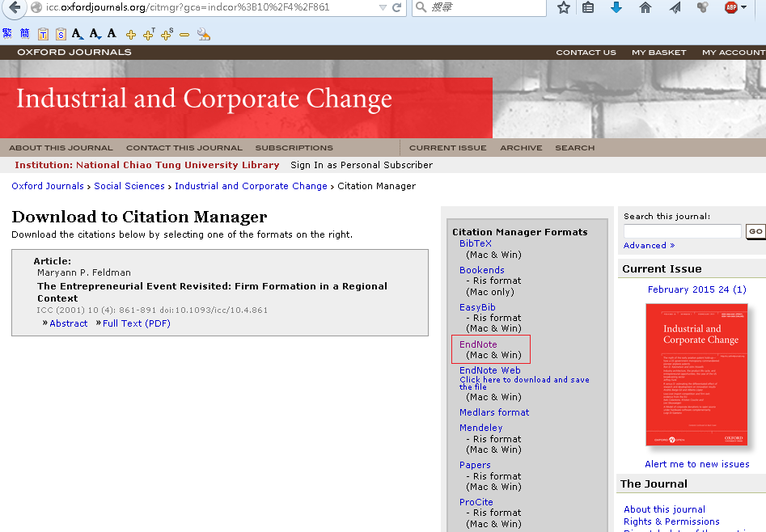Download citation for Mendeley

point(480,428)
